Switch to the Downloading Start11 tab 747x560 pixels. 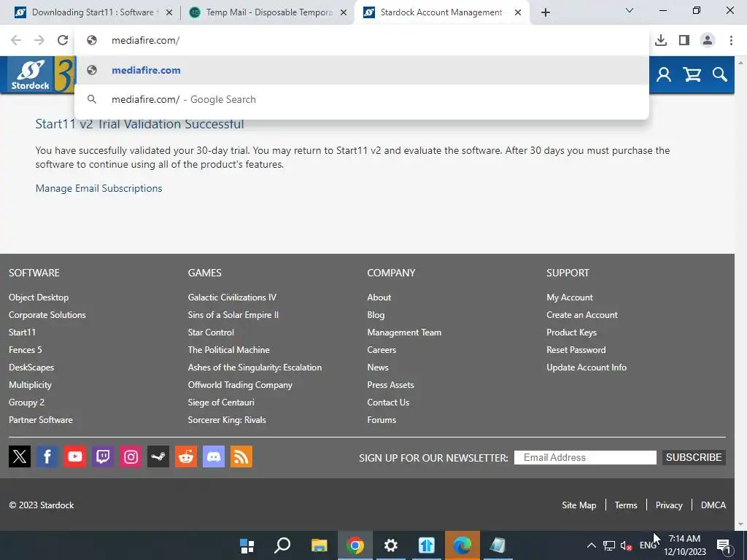(93, 12)
